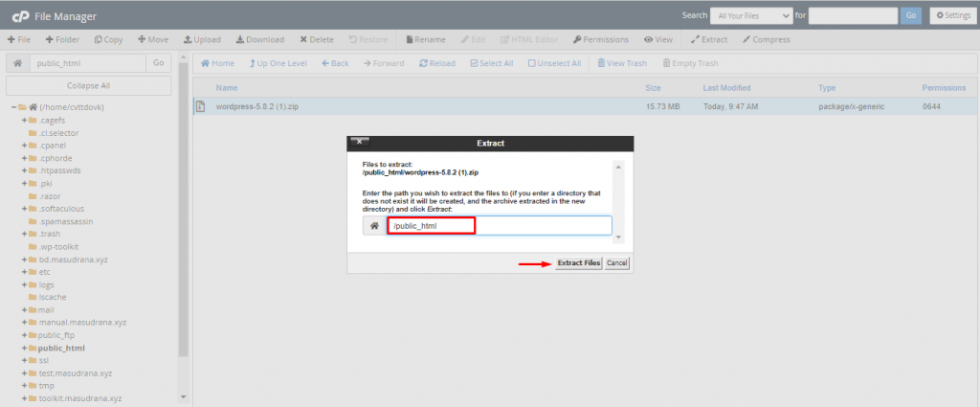Image resolution: width=980 pixels, height=407 pixels.
Task: Focus the search text field
Action: point(853,15)
